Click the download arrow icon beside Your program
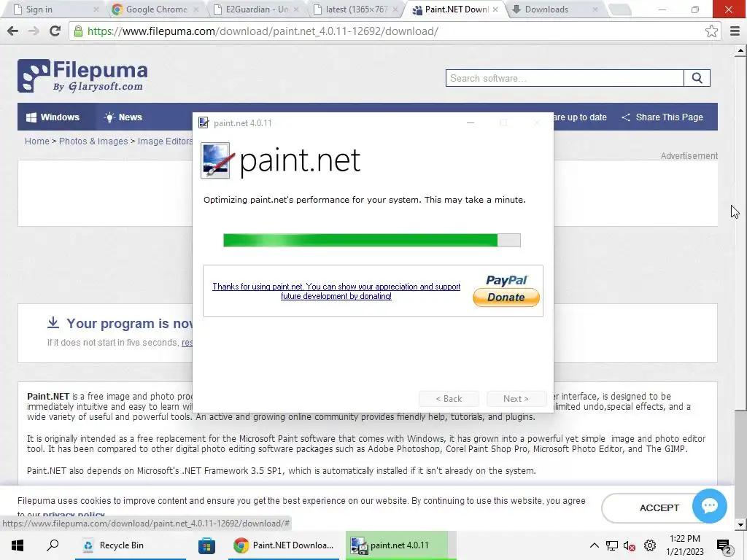 53,323
